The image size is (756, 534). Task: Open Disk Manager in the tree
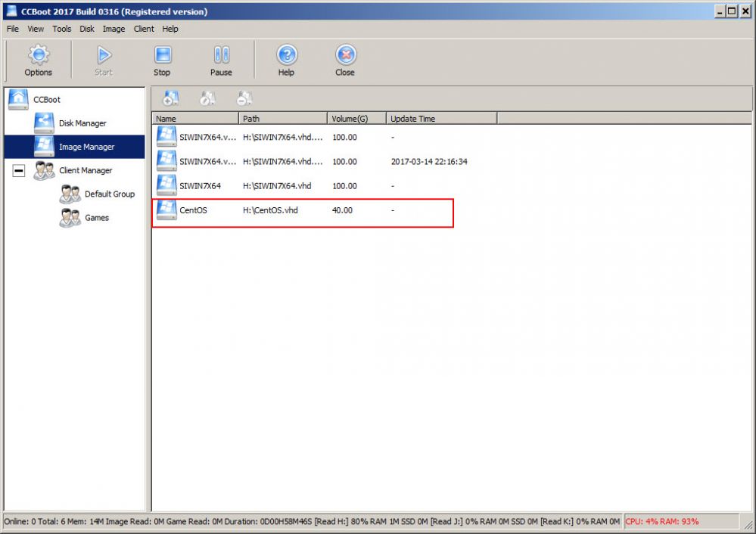[x=82, y=123]
